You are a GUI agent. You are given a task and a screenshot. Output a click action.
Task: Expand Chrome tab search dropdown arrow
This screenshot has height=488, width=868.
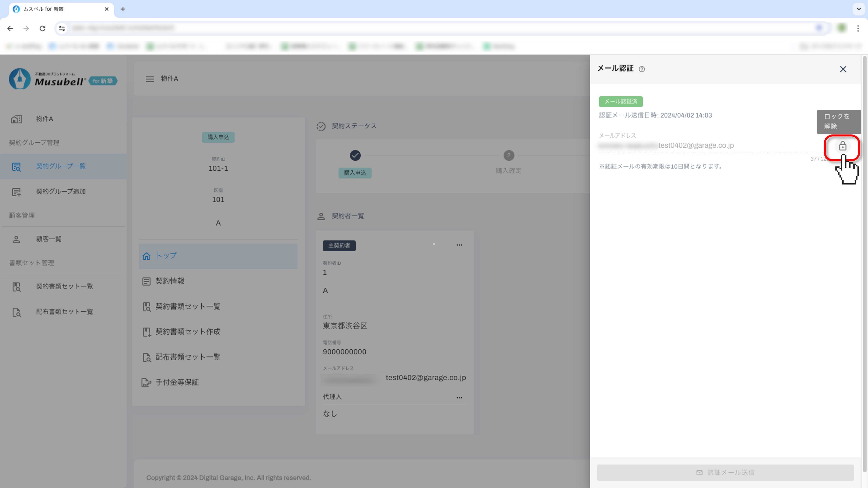(x=859, y=9)
